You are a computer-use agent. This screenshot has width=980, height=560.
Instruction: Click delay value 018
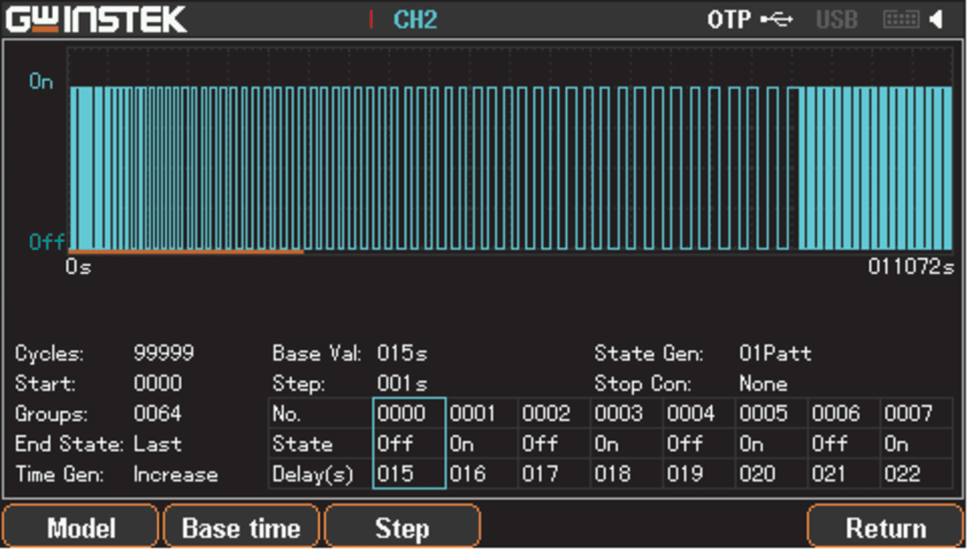(627, 474)
